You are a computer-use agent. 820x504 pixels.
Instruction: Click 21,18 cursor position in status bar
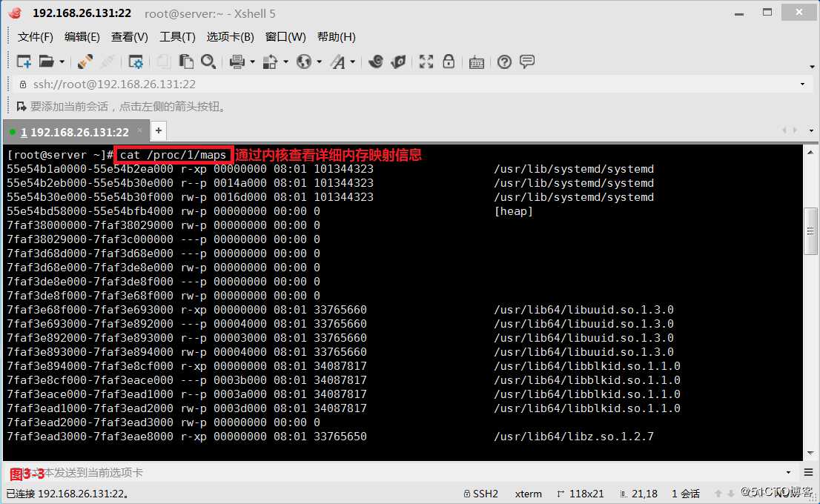click(x=638, y=494)
